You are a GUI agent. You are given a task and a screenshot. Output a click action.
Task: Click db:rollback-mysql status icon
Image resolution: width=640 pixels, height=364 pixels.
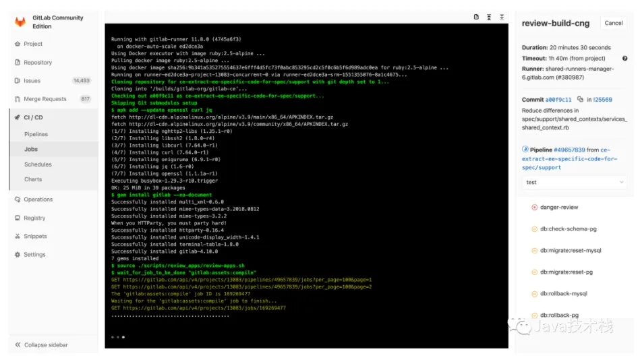coord(534,294)
